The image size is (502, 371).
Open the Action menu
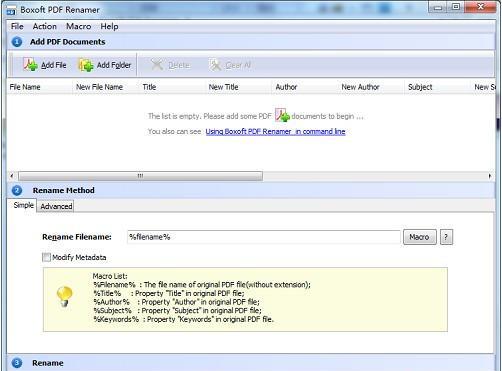[45, 26]
